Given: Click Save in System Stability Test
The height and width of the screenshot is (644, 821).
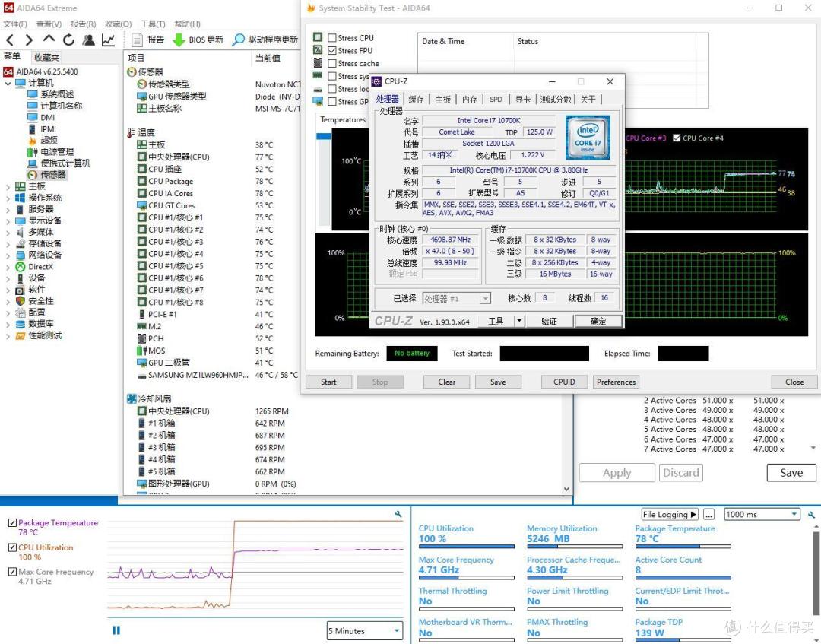Looking at the screenshot, I should (498, 382).
